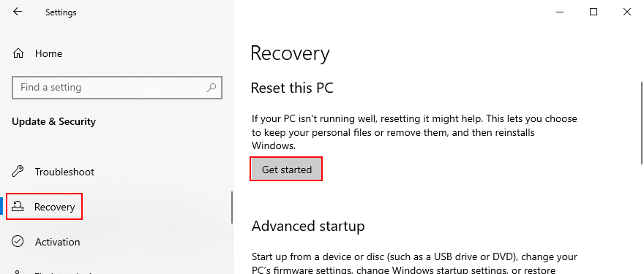Click the Troubleshoot wrench icon
The height and width of the screenshot is (274, 644).
[18, 172]
